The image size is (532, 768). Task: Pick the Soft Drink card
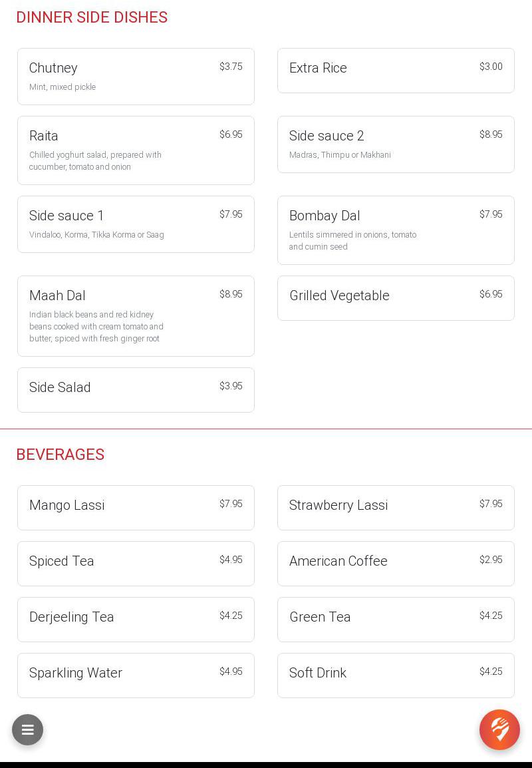tap(396, 675)
